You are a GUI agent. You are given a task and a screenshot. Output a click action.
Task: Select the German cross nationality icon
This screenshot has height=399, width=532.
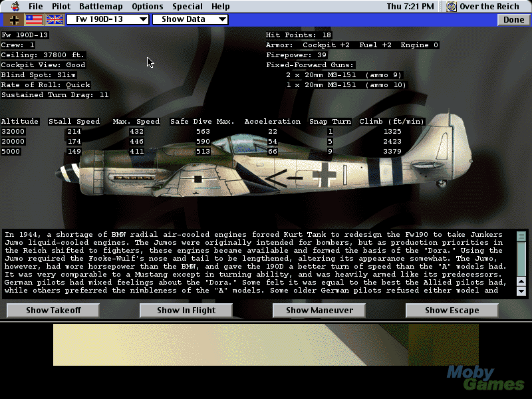coord(14,20)
